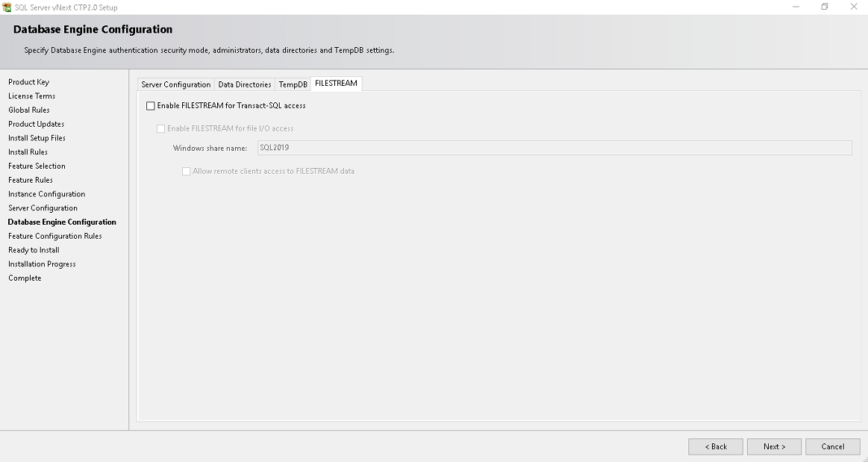
Task: Click the Next button
Action: (774, 446)
